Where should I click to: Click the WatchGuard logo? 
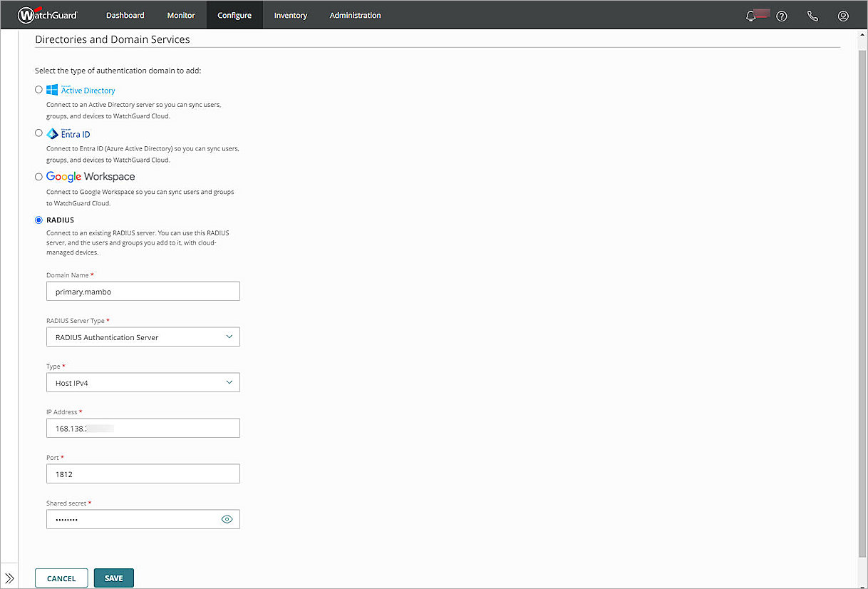(47, 14)
